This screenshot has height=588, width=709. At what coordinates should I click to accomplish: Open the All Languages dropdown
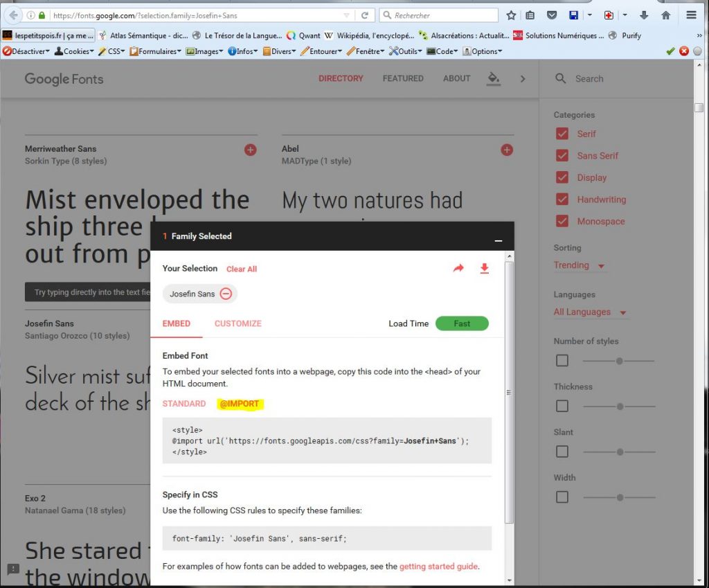[x=589, y=312]
